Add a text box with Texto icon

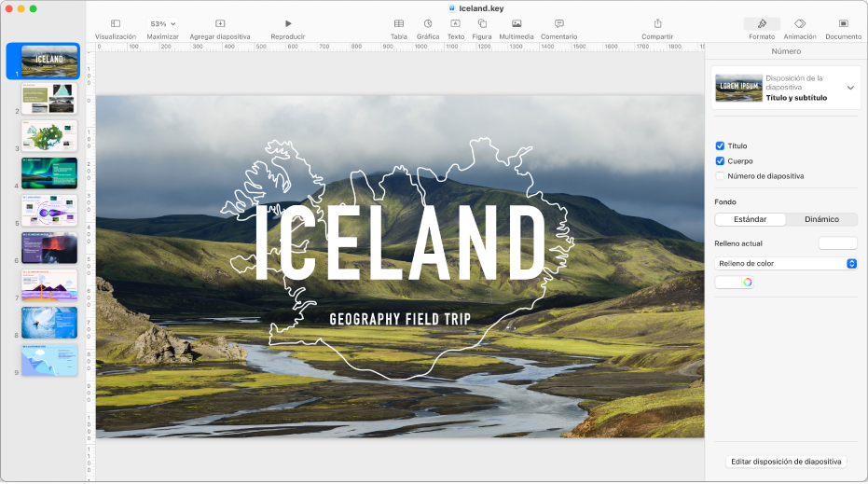click(455, 24)
